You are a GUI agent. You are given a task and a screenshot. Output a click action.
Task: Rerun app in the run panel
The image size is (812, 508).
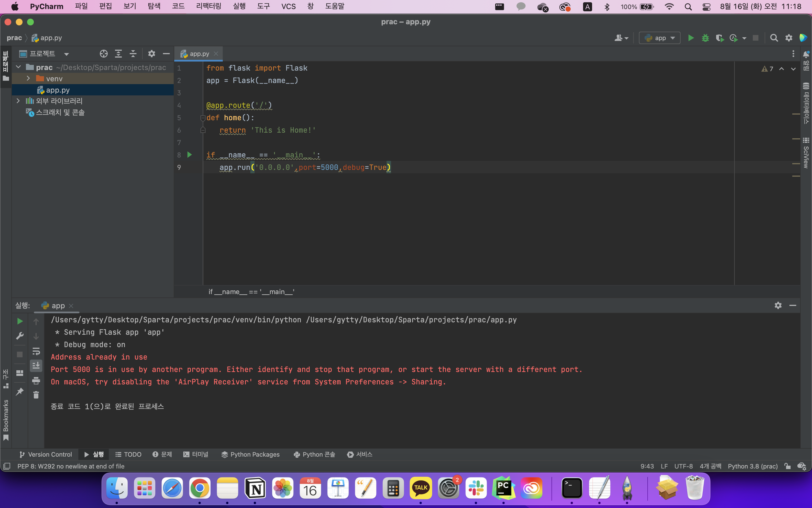click(20, 321)
